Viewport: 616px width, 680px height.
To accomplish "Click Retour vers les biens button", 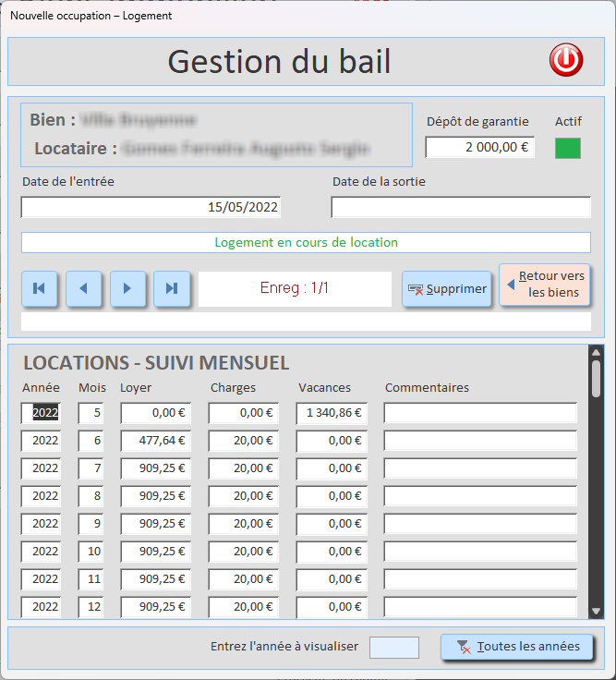I will pos(545,285).
